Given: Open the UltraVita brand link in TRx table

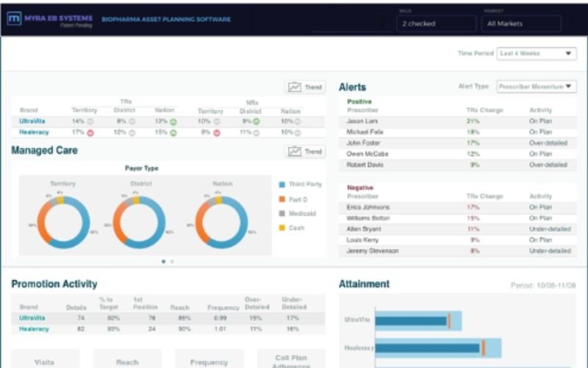Looking at the screenshot, I should coord(32,121).
